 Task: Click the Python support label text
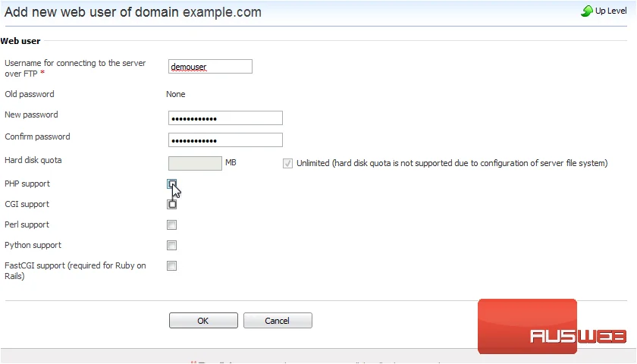(x=33, y=246)
